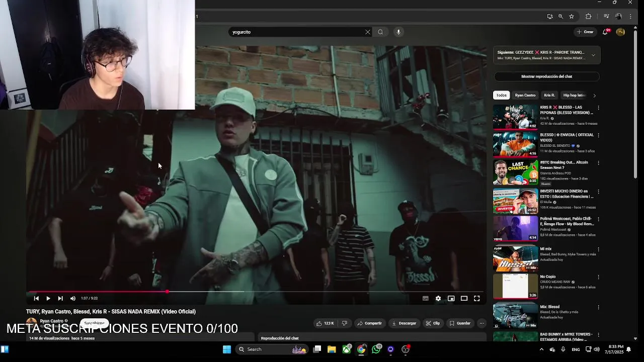Enable theater mode in the player
Screen dimensions: 644x362
pos(464,298)
